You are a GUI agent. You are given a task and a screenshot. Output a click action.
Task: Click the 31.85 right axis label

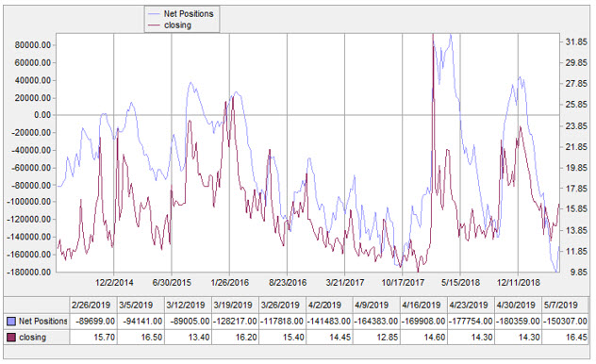click(576, 41)
